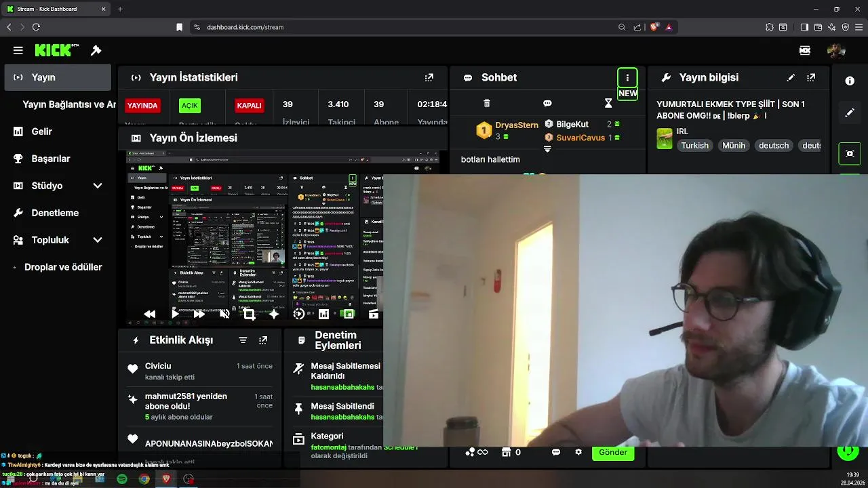Open Sohbet three-dot options menu
This screenshot has height=488, width=868.
[627, 77]
